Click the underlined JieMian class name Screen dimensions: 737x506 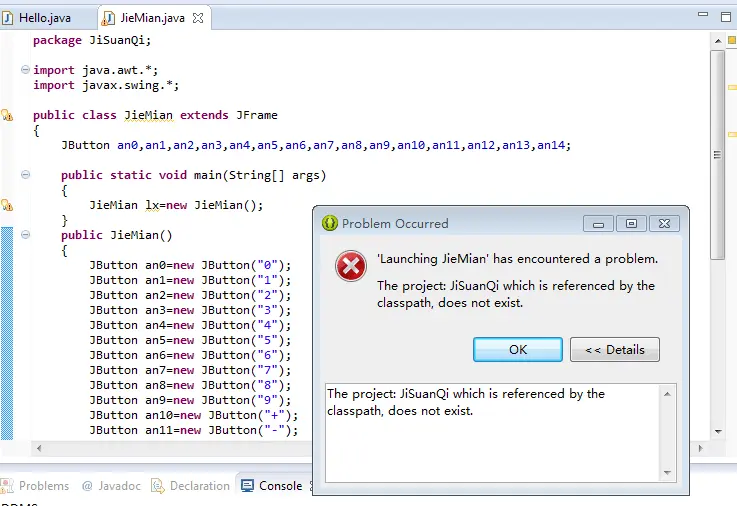pos(149,115)
